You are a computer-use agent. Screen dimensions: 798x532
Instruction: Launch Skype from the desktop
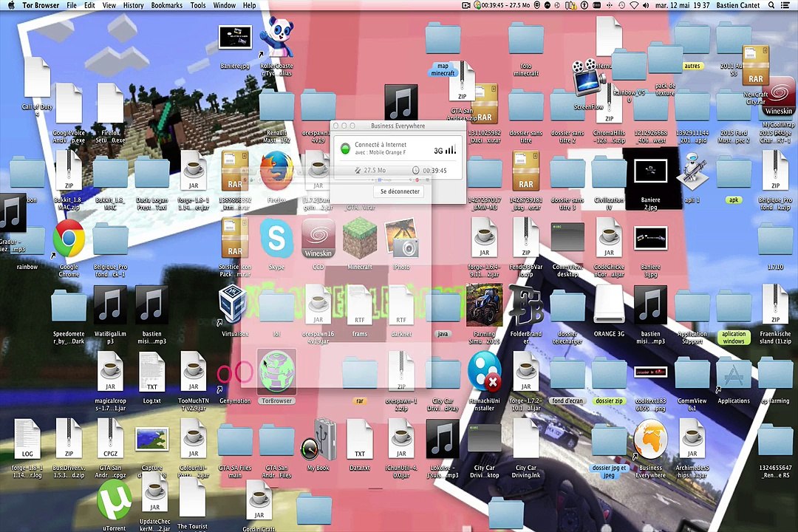(276, 238)
